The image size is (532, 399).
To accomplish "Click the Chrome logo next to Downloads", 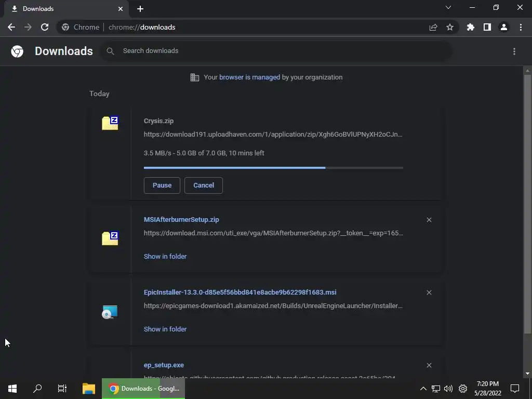I will click(17, 51).
